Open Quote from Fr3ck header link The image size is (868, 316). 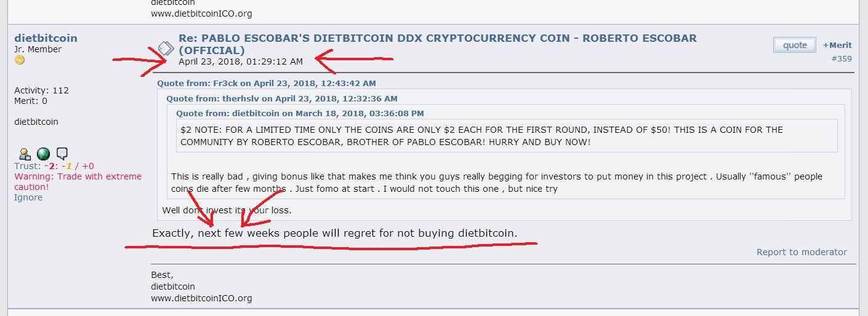pos(267,83)
